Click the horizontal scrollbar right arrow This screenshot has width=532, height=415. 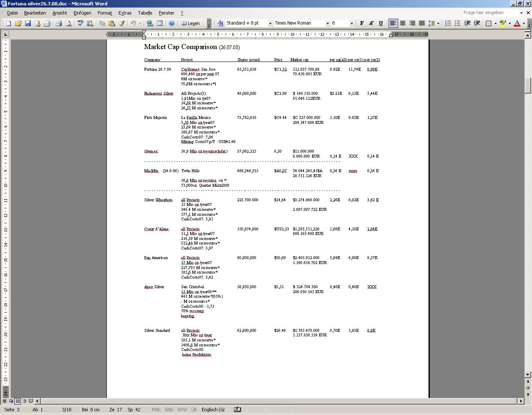(521, 401)
